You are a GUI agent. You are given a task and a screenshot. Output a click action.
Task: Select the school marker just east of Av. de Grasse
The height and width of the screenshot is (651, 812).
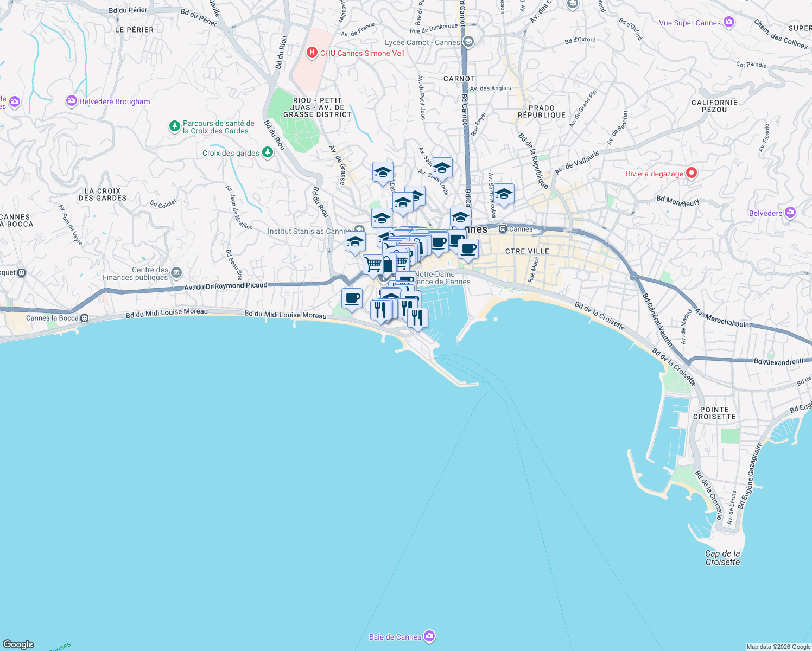click(383, 174)
